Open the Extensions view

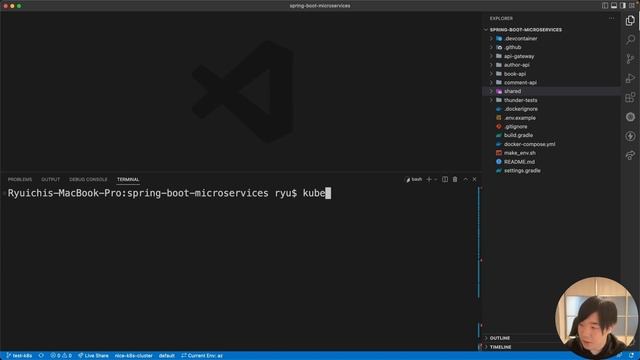click(630, 97)
